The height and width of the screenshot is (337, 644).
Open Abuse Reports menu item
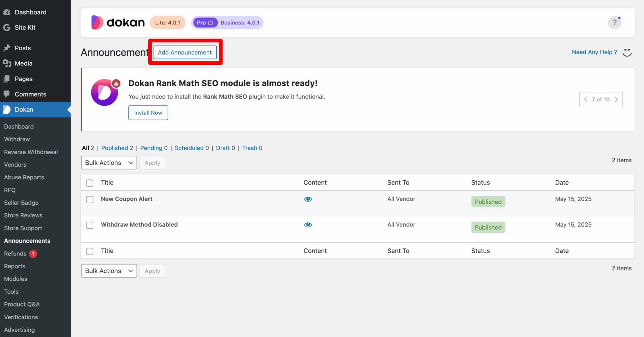[24, 177]
